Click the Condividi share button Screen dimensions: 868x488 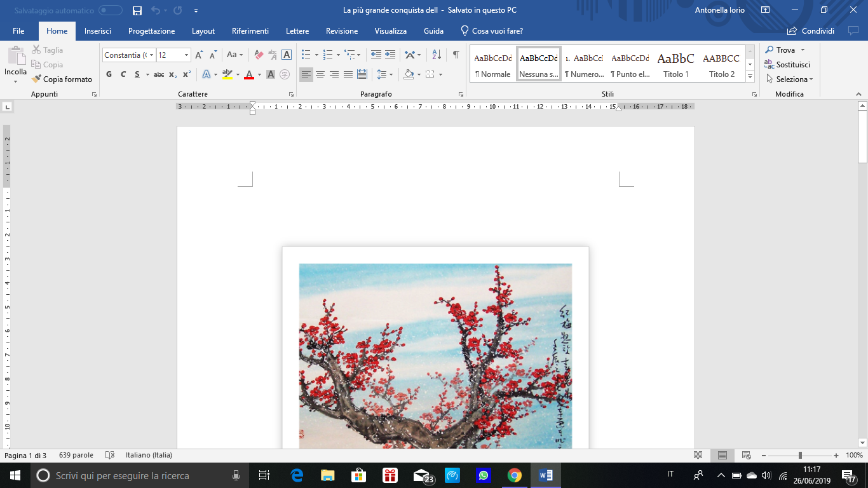[811, 31]
